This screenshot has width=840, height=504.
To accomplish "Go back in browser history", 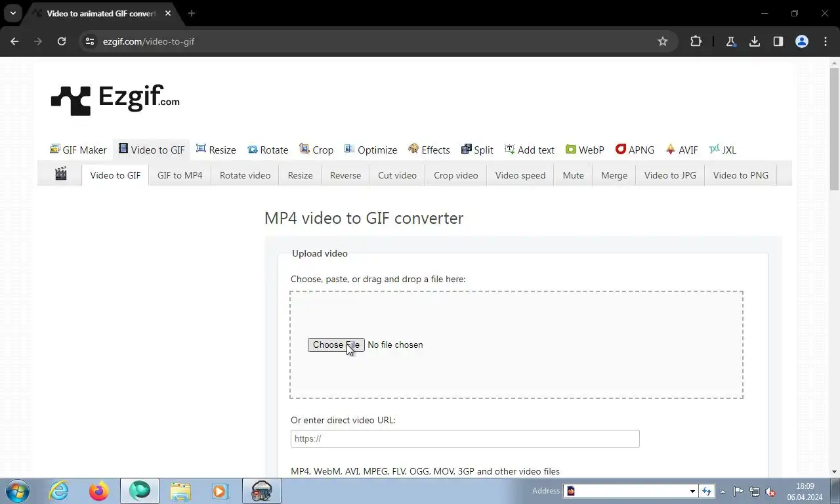I will pyautogui.click(x=14, y=41).
